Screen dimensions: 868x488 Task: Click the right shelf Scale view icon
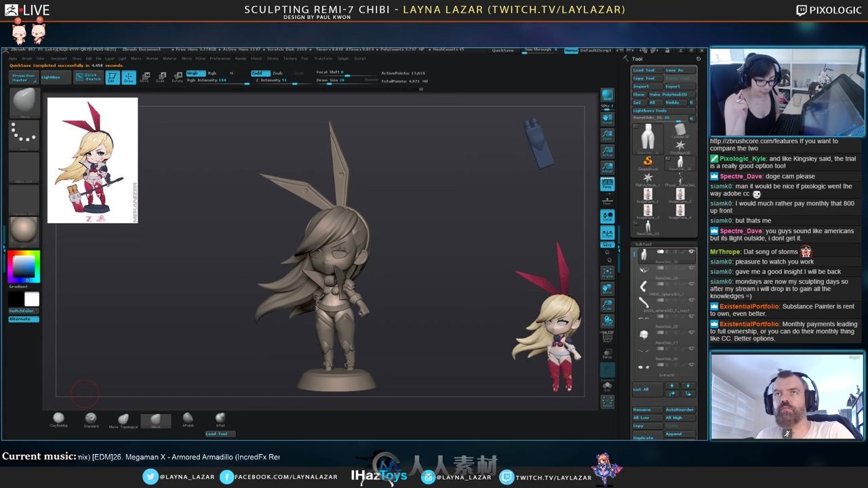tap(608, 306)
